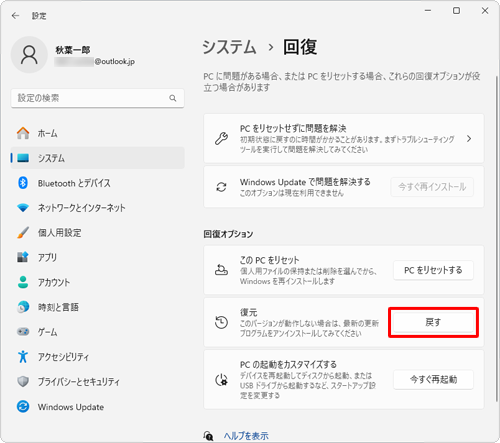Click the 戻す button

coord(433,322)
